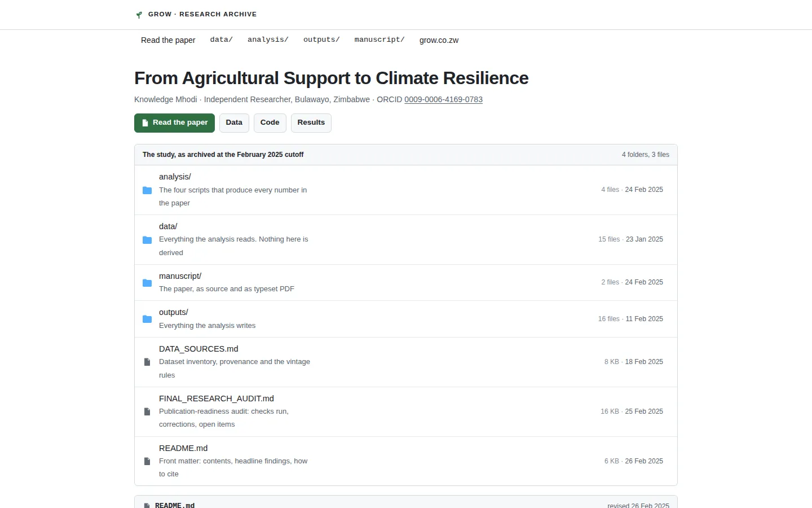Click the 'Knowledge Mhodi' author byline
The width and height of the screenshot is (812, 508).
tap(166, 99)
